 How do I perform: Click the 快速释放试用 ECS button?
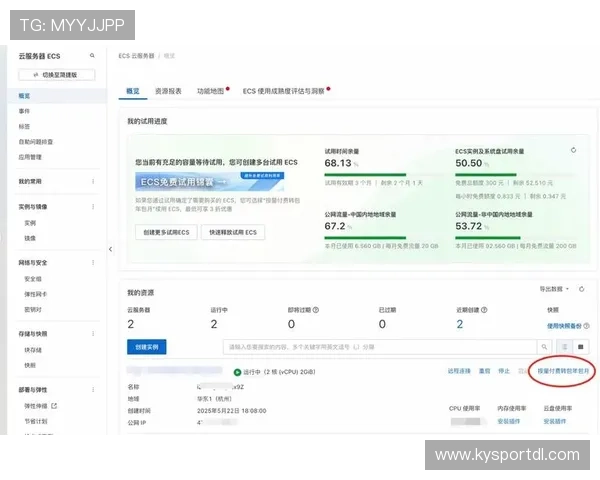[x=233, y=232]
